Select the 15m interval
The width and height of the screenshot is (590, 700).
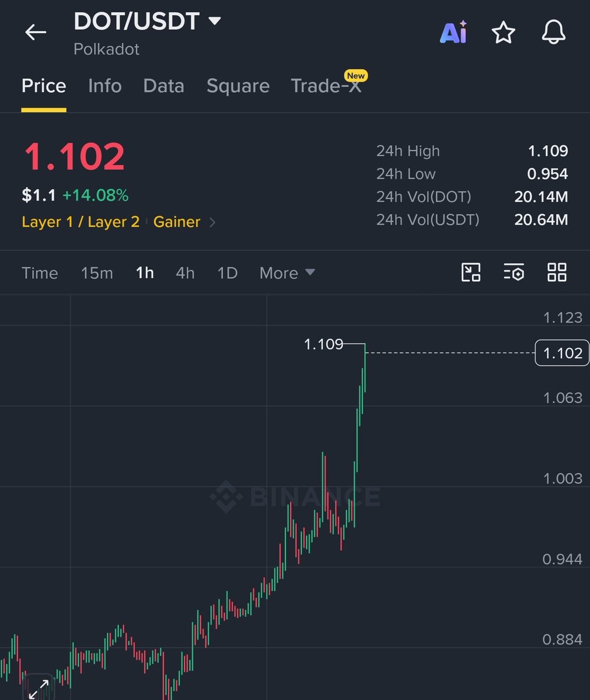pos(97,273)
